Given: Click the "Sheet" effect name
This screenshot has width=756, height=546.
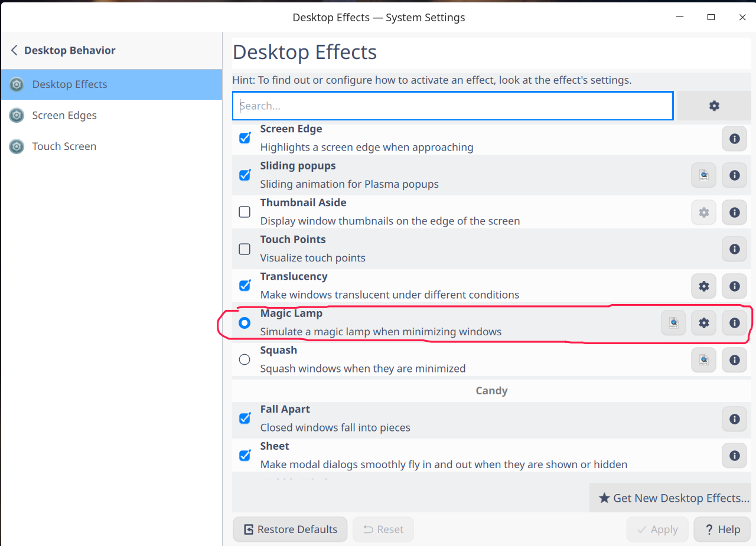Looking at the screenshot, I should coord(275,446).
